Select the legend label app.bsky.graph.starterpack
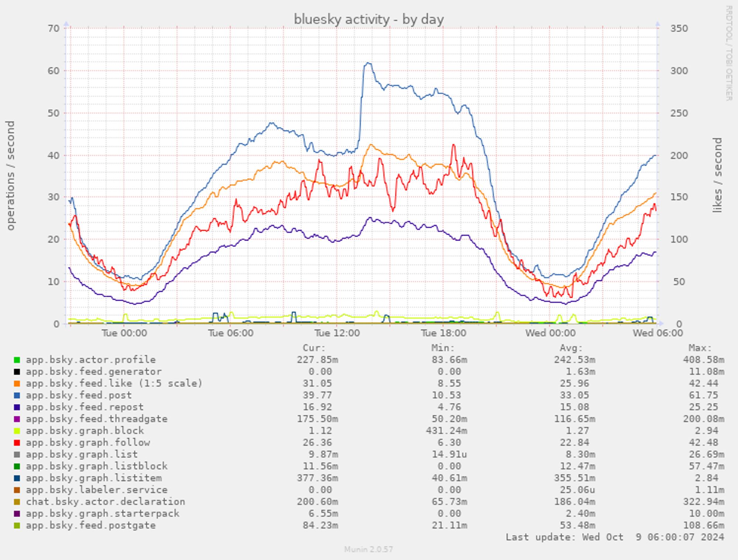Viewport: 738px width, 560px height. point(103,513)
